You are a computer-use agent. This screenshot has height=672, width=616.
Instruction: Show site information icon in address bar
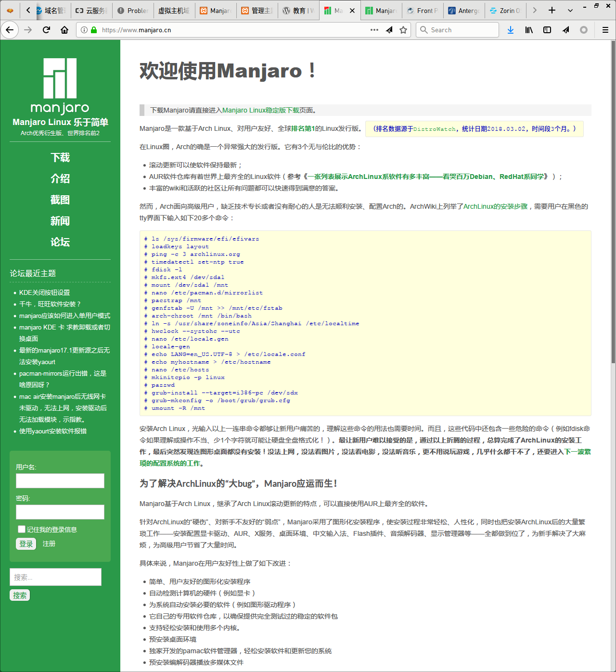click(x=84, y=30)
